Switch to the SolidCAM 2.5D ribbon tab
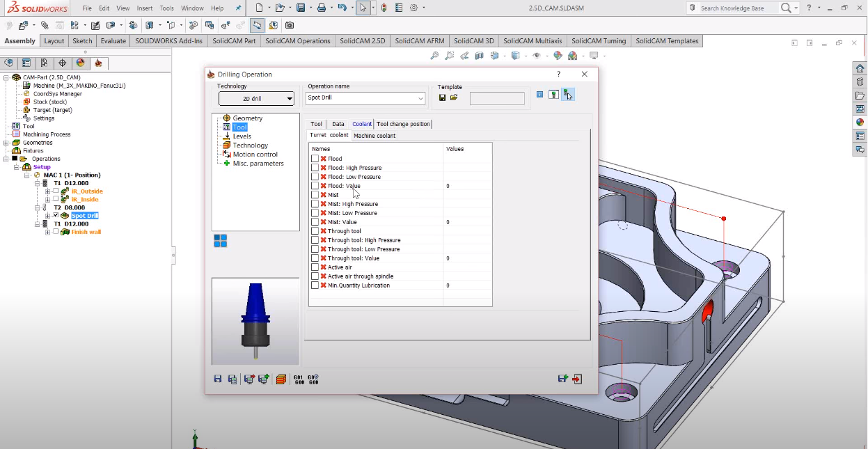The image size is (868, 449). [x=362, y=41]
